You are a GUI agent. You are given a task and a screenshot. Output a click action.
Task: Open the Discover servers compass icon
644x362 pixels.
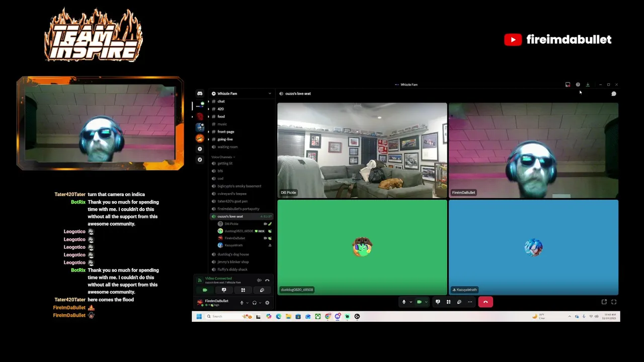point(200,159)
